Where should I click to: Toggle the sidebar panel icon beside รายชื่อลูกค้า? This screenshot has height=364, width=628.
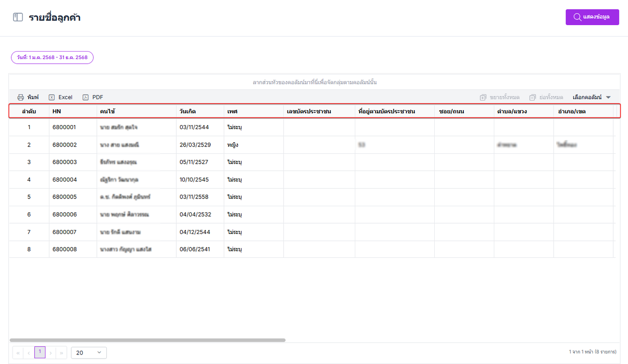click(x=18, y=17)
